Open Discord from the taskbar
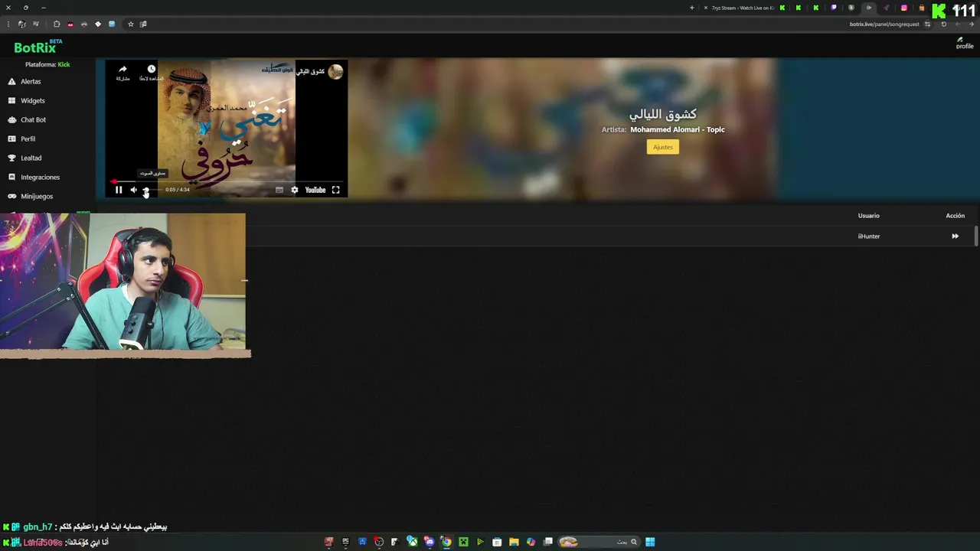The width and height of the screenshot is (980, 551). point(430,542)
